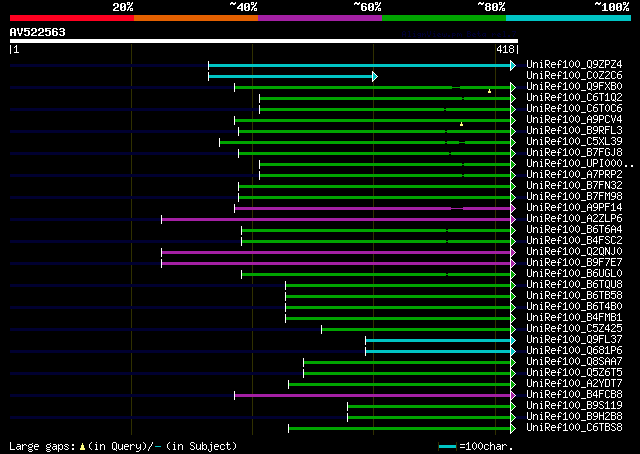Select the UniRef100_B4FSC2 label
Viewport: 640px width, 454px height.
[x=574, y=241]
